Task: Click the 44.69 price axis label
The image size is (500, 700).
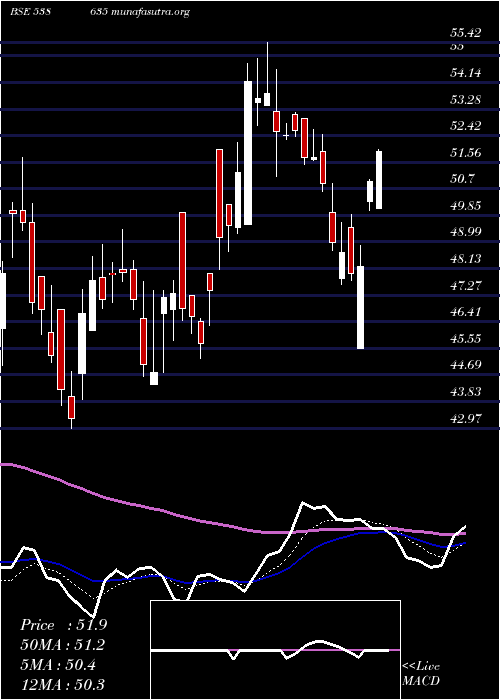Action: coord(466,365)
